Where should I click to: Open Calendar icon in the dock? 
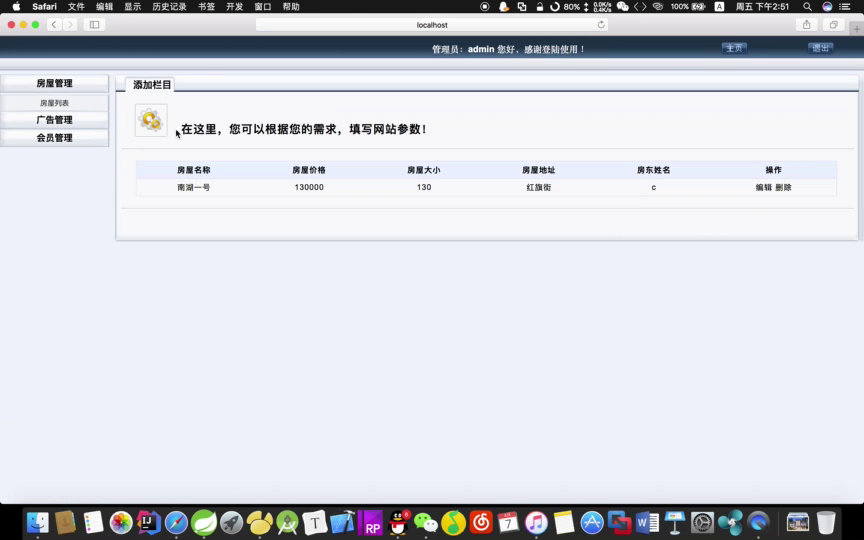coord(509,522)
